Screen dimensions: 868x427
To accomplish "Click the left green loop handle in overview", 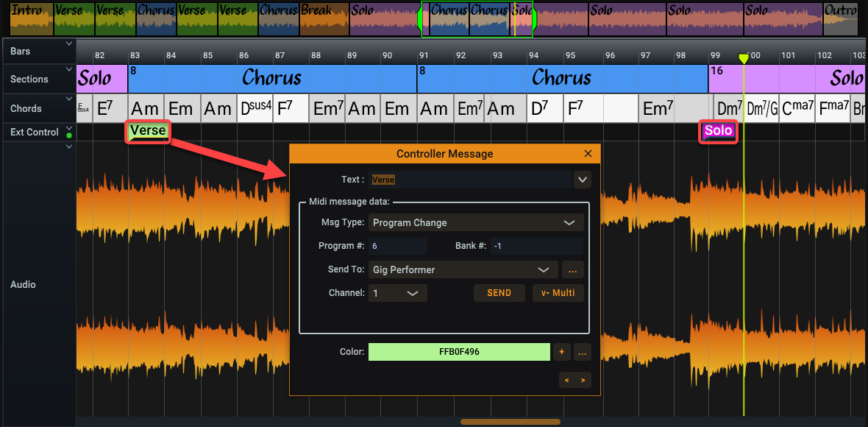I will click(419, 19).
